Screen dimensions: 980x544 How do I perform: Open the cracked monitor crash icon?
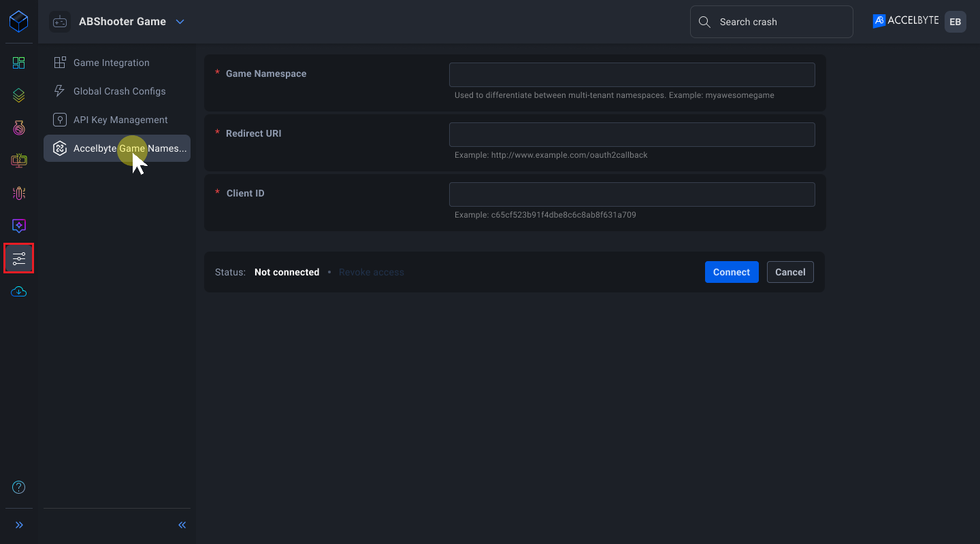click(x=19, y=160)
